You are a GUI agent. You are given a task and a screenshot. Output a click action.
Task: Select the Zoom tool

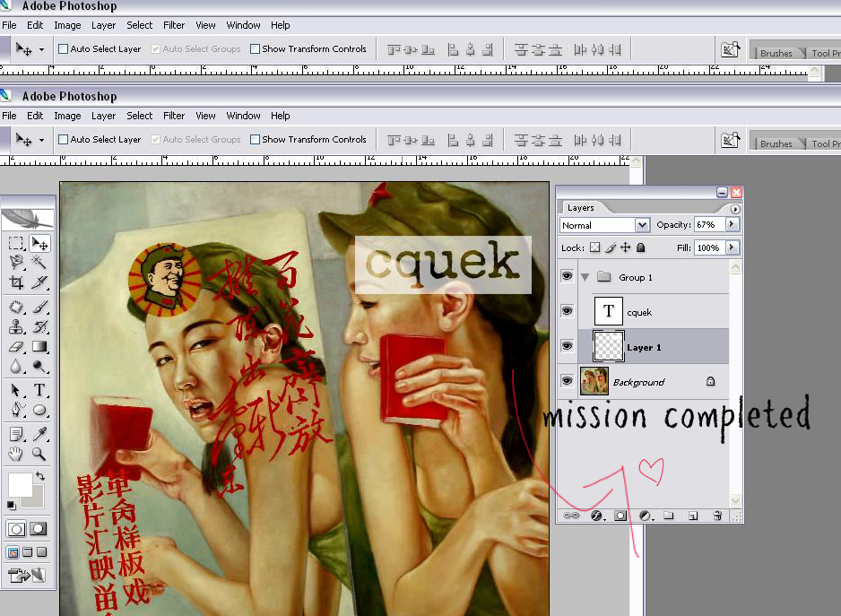(39, 454)
